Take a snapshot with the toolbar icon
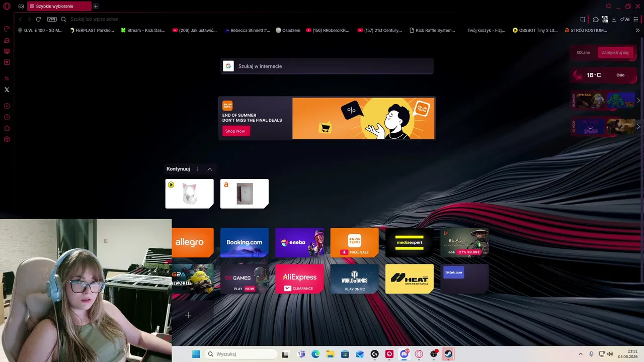This screenshot has width=644, height=362. (583, 19)
